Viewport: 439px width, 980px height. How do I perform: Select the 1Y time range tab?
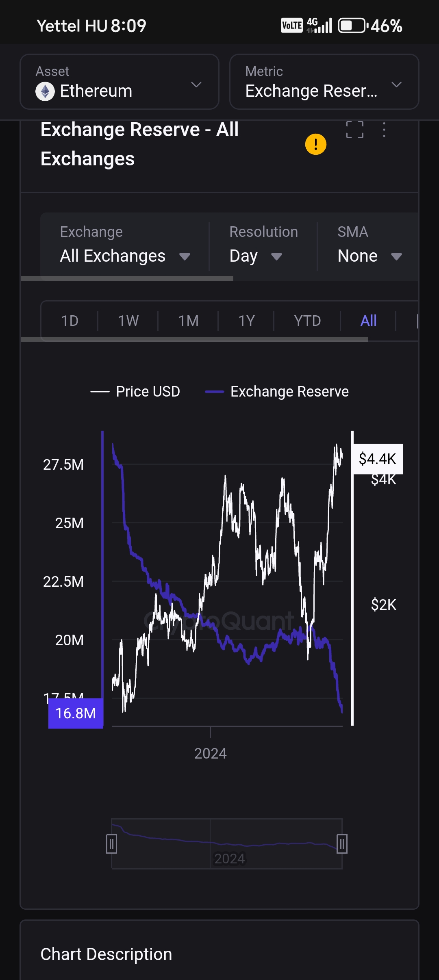pos(246,321)
